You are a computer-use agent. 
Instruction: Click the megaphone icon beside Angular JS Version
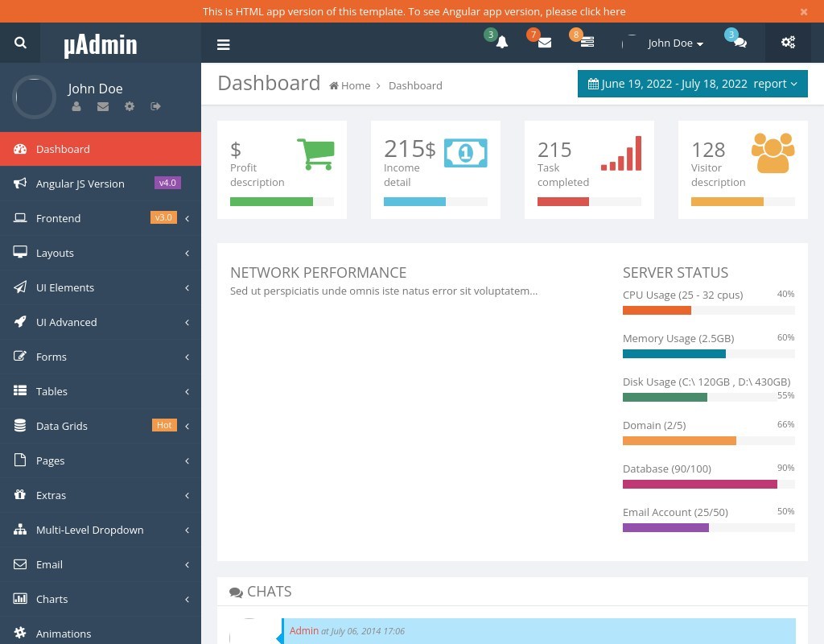[x=20, y=183]
